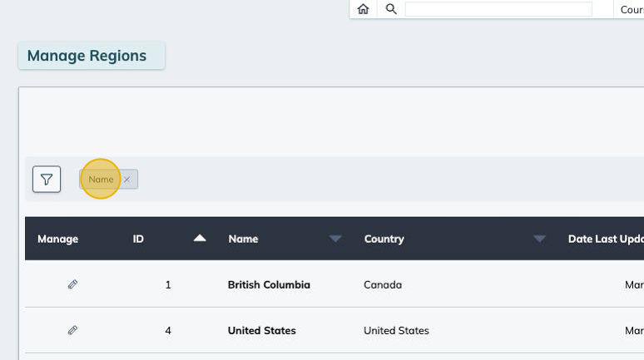
Task: Open the filter funnel button
Action: pyautogui.click(x=47, y=179)
